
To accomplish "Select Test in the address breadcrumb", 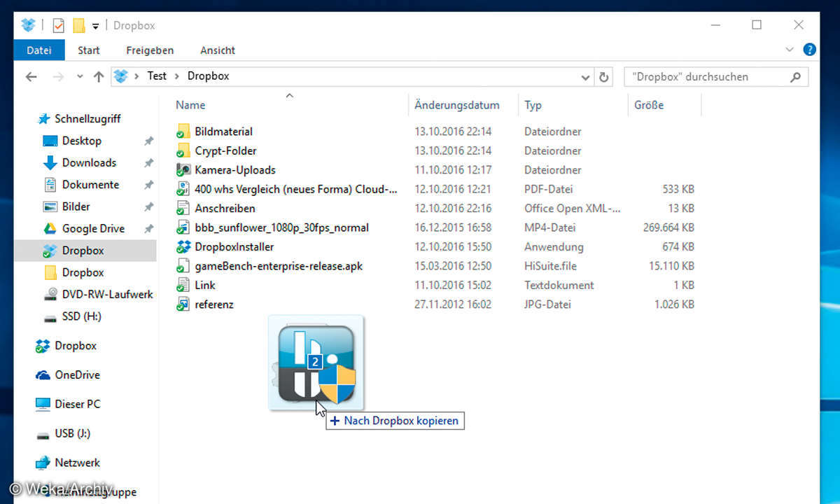I will coord(157,76).
